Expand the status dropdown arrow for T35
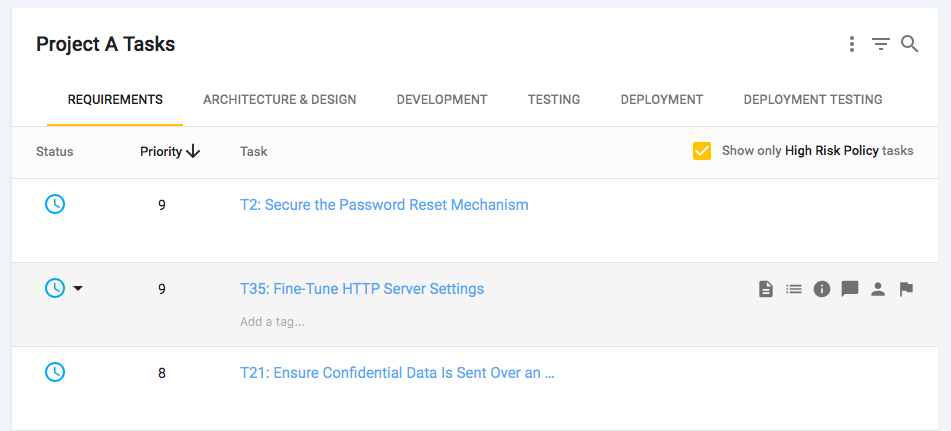The image size is (951, 431). coord(78,289)
